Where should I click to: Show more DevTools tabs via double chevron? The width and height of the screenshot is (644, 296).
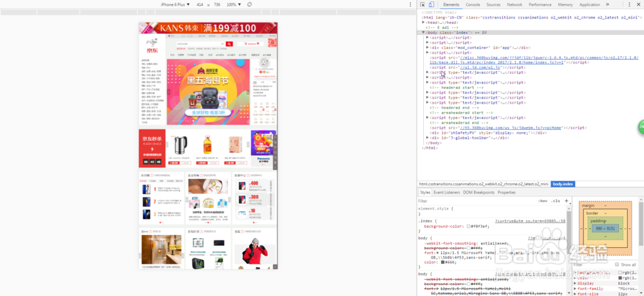tap(607, 5)
